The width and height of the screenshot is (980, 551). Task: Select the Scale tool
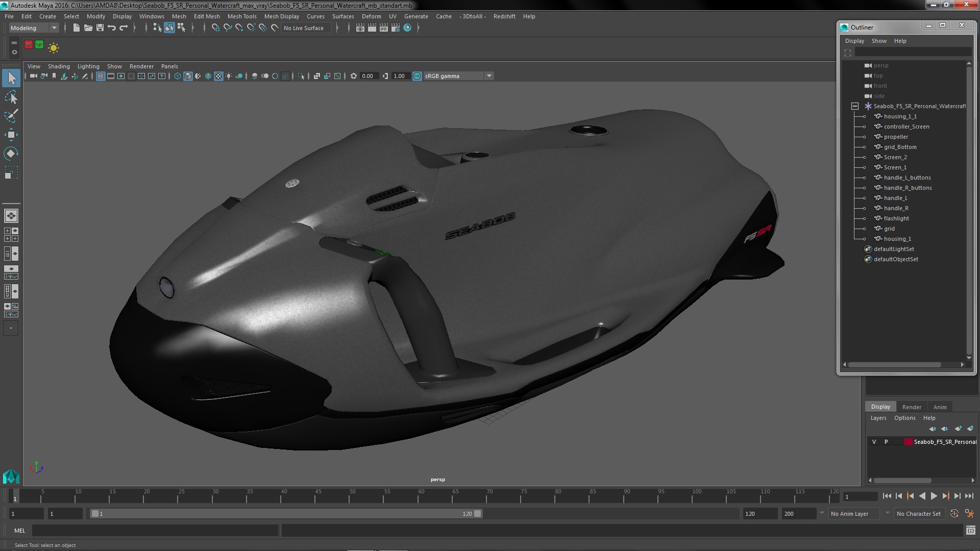11,172
